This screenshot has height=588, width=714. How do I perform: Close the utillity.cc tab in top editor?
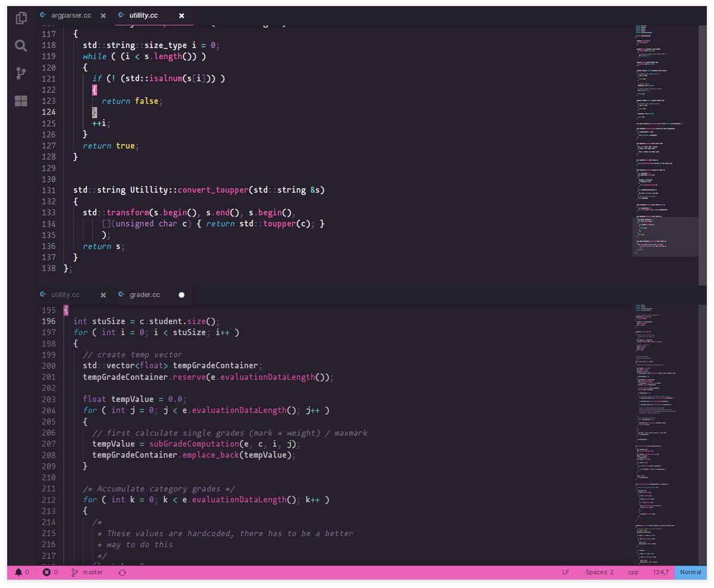tap(182, 15)
